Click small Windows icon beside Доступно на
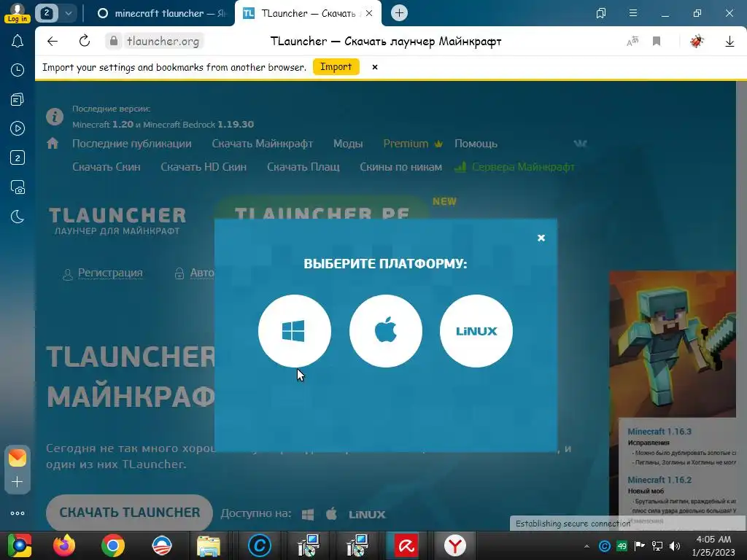Viewport: 747px width, 560px height. 308,514
